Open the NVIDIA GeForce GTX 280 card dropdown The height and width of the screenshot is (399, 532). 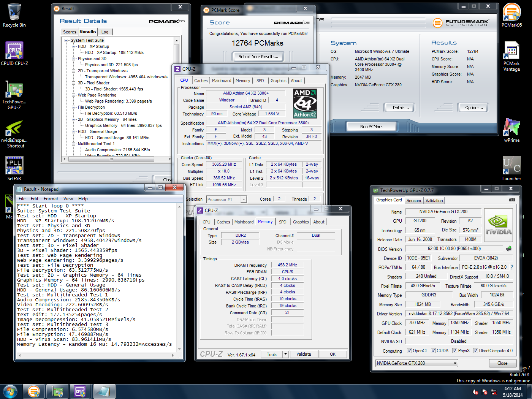click(416, 363)
